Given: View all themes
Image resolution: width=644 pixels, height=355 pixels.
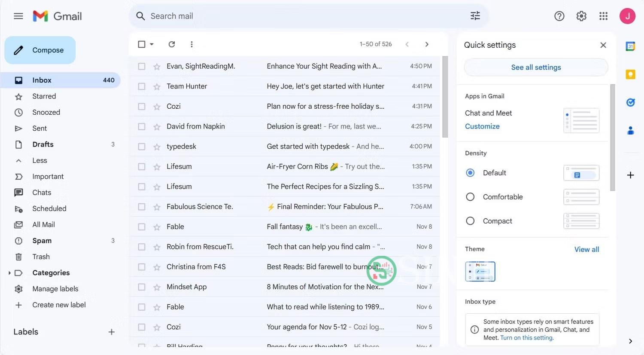Looking at the screenshot, I should (x=586, y=249).
